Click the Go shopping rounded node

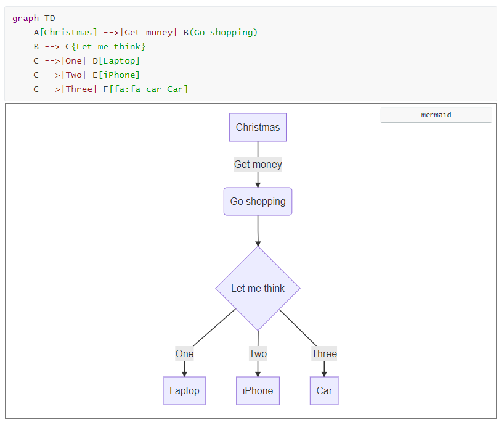(258, 202)
